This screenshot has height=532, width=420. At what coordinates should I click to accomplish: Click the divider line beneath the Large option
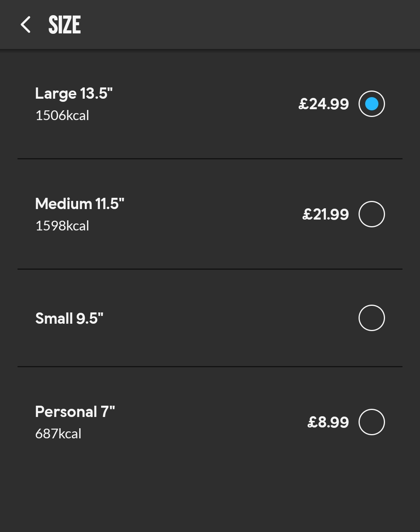coord(210,159)
